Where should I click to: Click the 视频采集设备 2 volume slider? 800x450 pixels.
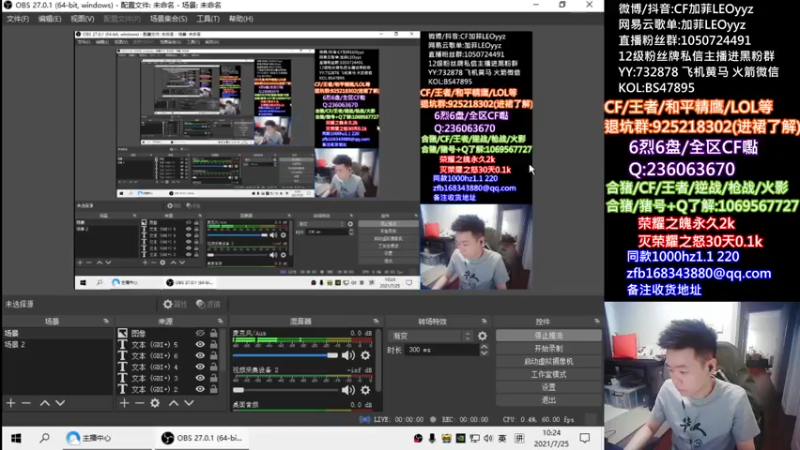285,390
